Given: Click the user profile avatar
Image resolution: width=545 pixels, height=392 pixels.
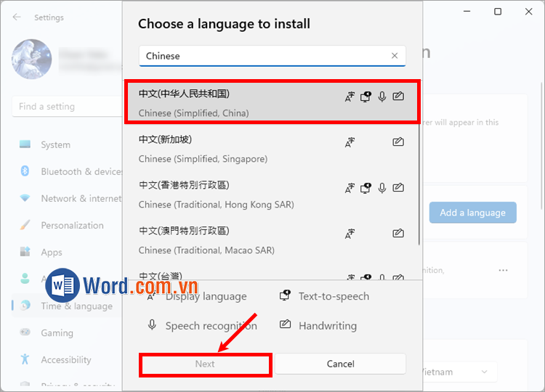Looking at the screenshot, I should click(32, 59).
